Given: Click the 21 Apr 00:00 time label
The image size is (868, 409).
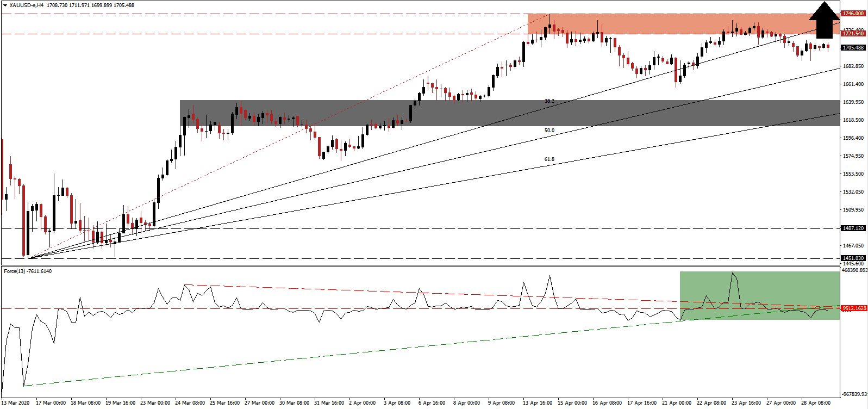Looking at the screenshot, I should pyautogui.click(x=677, y=403).
